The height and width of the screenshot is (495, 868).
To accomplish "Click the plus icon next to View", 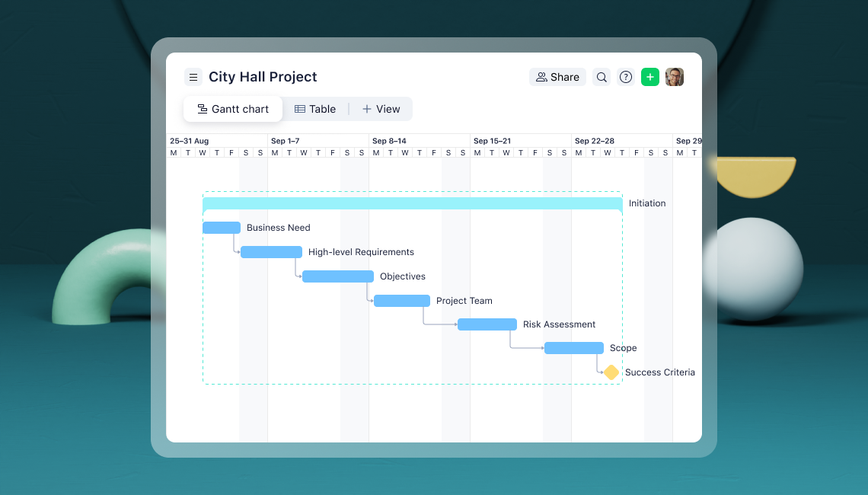I will click(x=369, y=109).
